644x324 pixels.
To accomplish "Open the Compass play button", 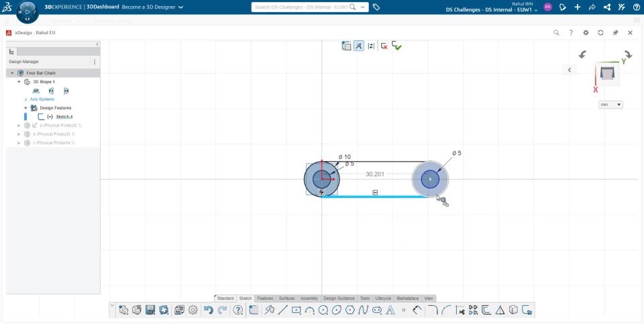I will (x=28, y=12).
